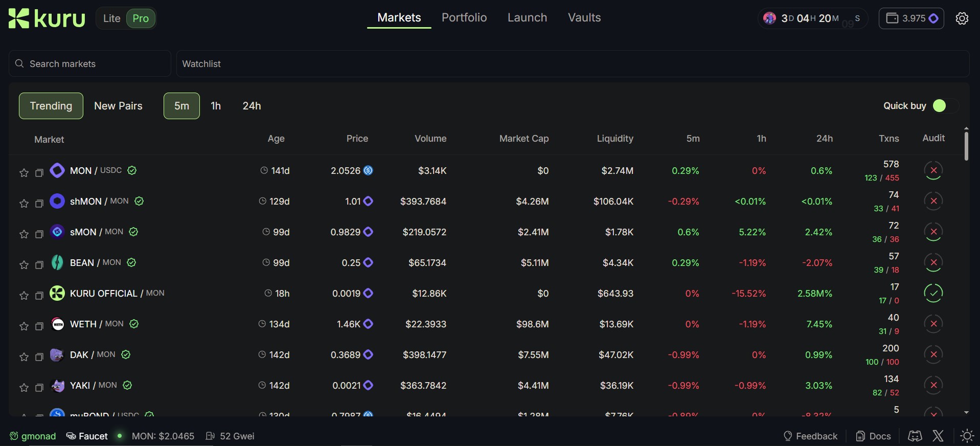Copy address icon for YAKI / MON
Image resolution: width=980 pixels, height=446 pixels.
39,388
